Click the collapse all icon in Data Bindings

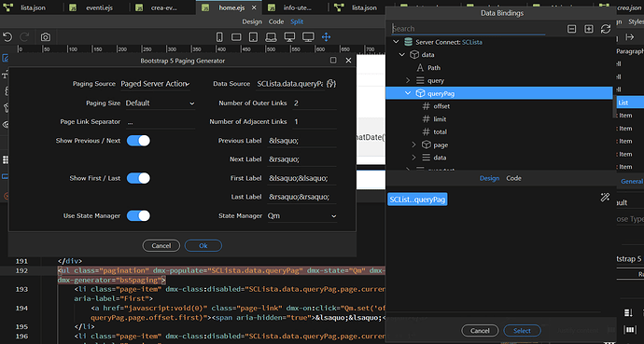point(571,29)
